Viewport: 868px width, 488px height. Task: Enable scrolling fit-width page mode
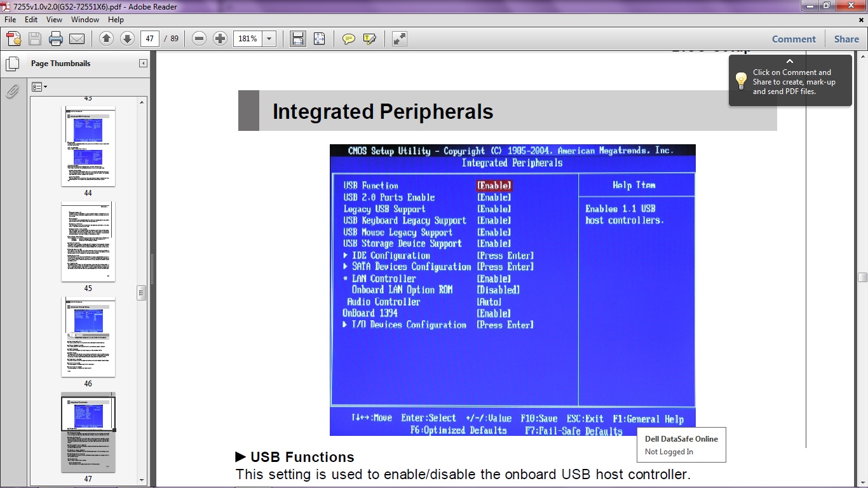[x=297, y=39]
